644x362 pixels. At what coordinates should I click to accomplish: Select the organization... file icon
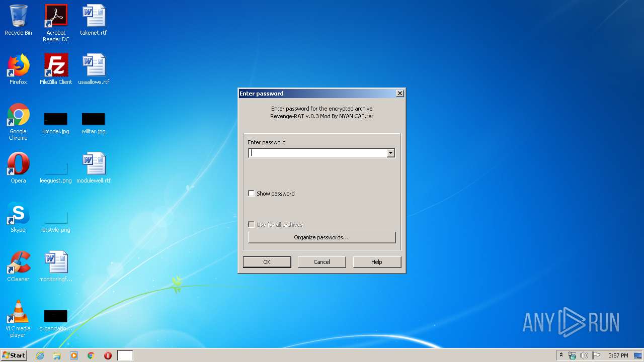pos(56,321)
